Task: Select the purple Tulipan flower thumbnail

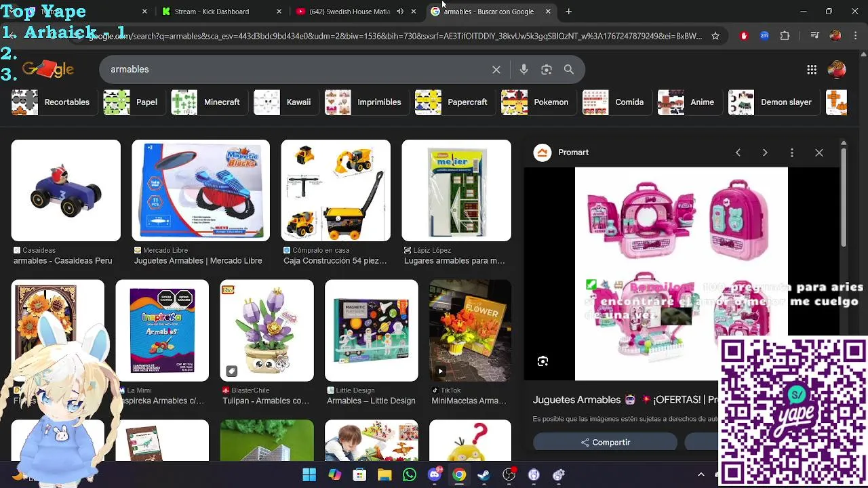Action: tap(267, 331)
